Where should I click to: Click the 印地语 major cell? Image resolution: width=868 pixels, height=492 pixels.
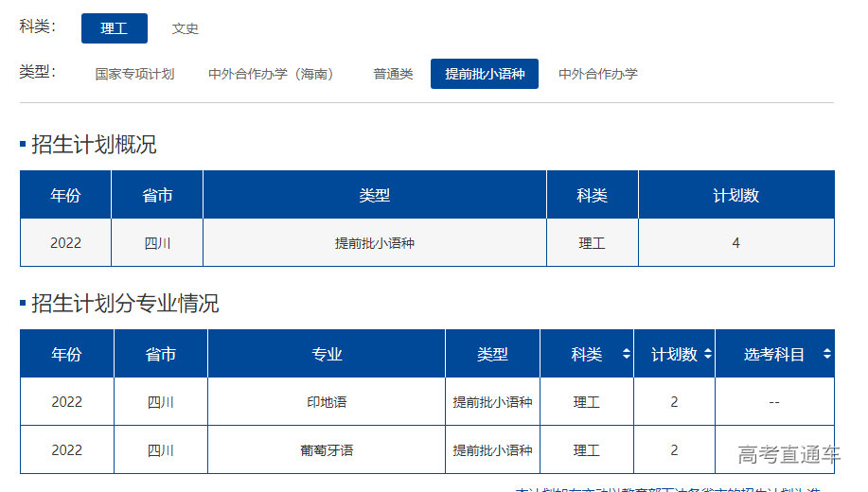pyautogui.click(x=327, y=402)
